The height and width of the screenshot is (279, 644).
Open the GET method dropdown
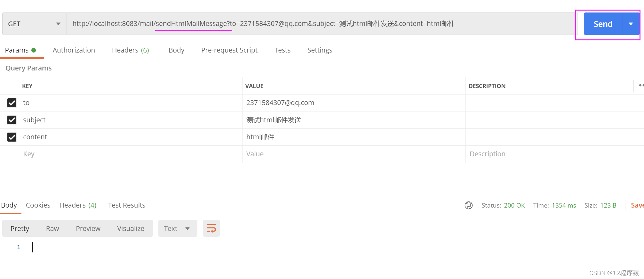35,24
